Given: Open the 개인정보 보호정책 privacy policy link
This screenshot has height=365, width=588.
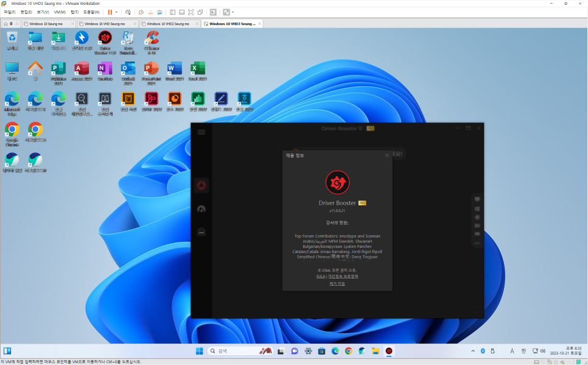Looking at the screenshot, I should pyautogui.click(x=343, y=277).
